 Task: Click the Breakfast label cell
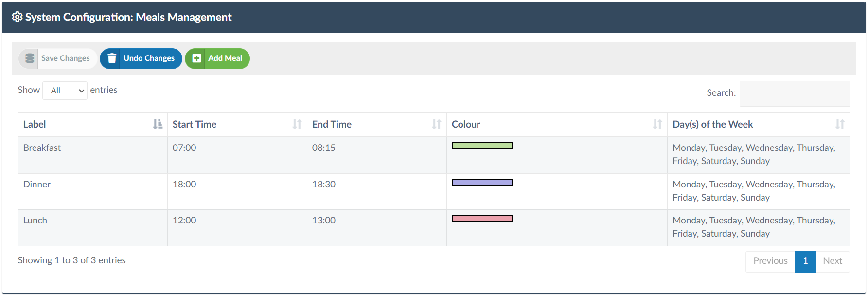click(x=42, y=148)
